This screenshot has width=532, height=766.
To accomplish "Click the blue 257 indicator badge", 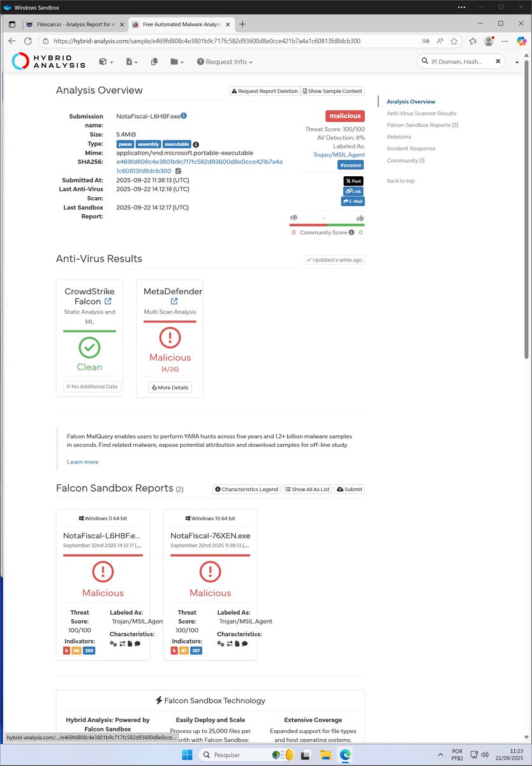I will click(x=195, y=651).
